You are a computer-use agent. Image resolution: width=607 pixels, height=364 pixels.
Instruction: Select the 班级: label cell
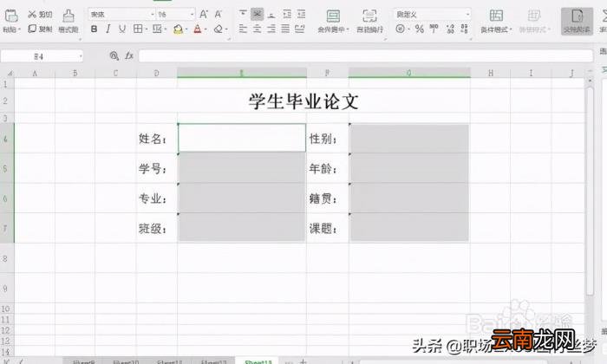pos(157,228)
